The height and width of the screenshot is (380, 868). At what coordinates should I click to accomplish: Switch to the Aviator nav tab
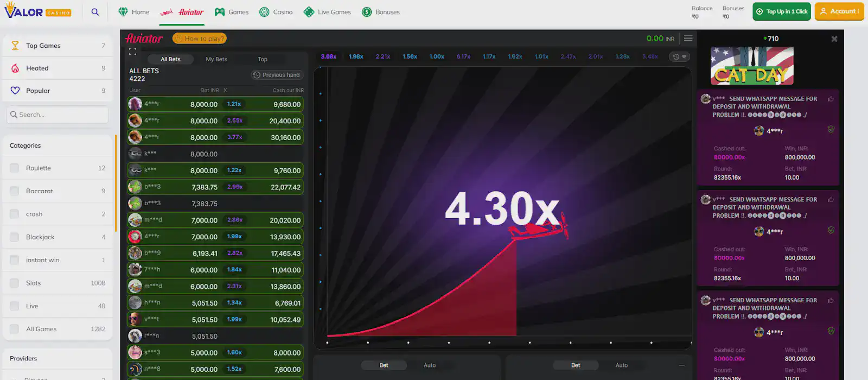pos(182,12)
